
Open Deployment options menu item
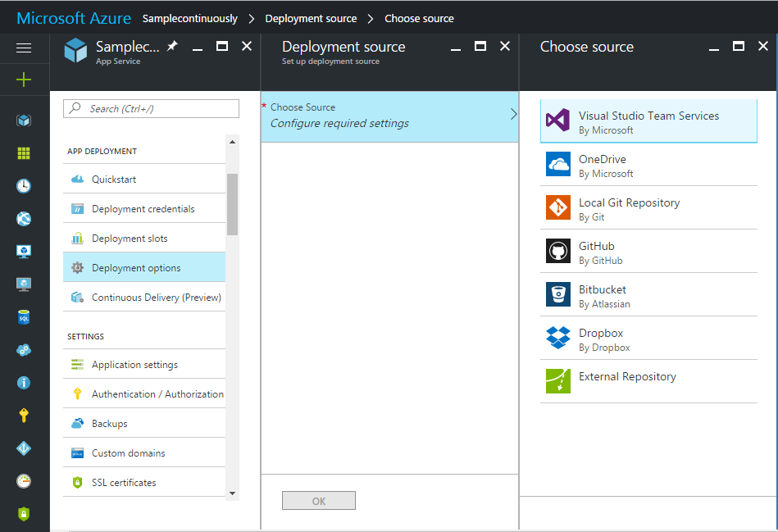pyautogui.click(x=136, y=268)
